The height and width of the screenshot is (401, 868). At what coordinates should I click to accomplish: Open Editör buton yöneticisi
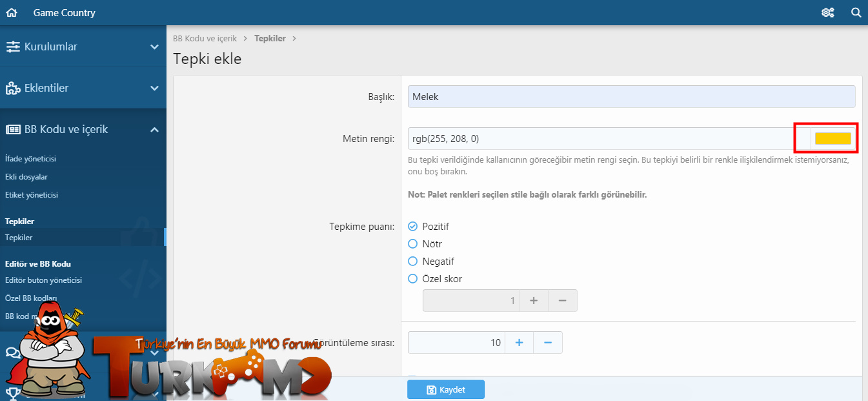coord(43,280)
